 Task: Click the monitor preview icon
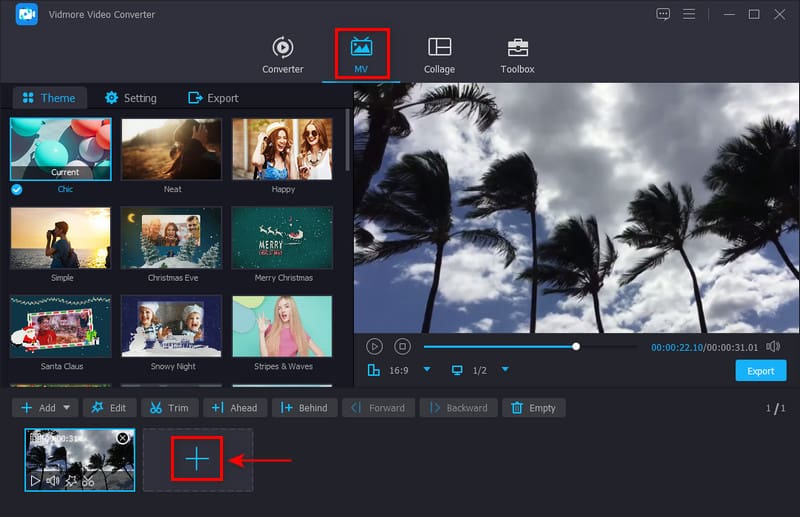tap(457, 370)
